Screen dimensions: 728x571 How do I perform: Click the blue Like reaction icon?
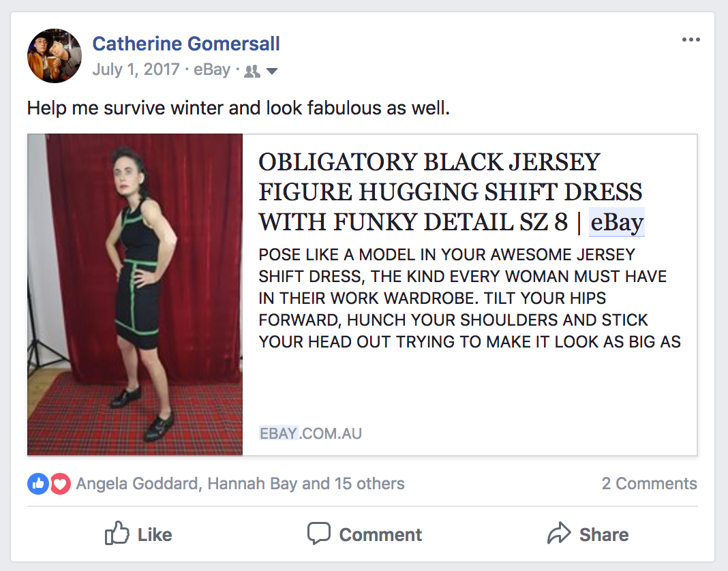pos(37,484)
